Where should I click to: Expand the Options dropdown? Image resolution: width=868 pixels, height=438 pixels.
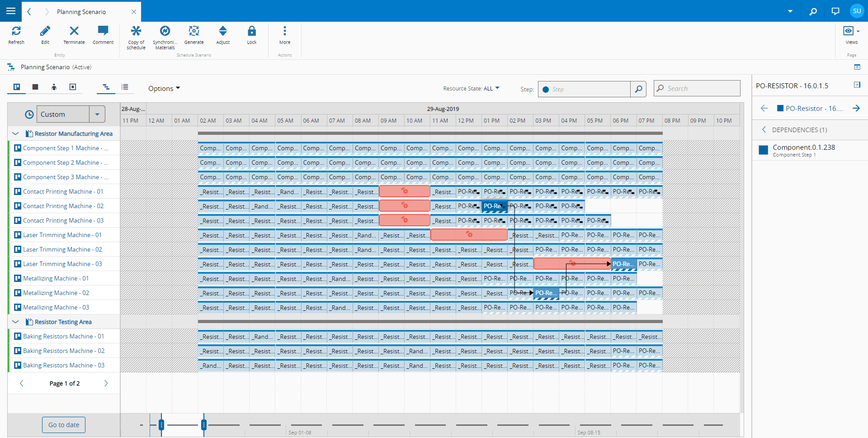(x=164, y=89)
